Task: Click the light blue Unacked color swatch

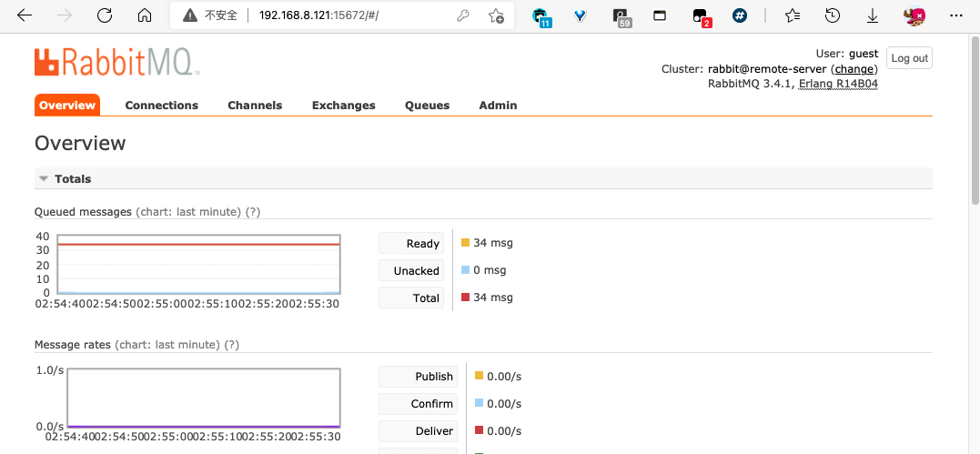Action: coord(465,270)
